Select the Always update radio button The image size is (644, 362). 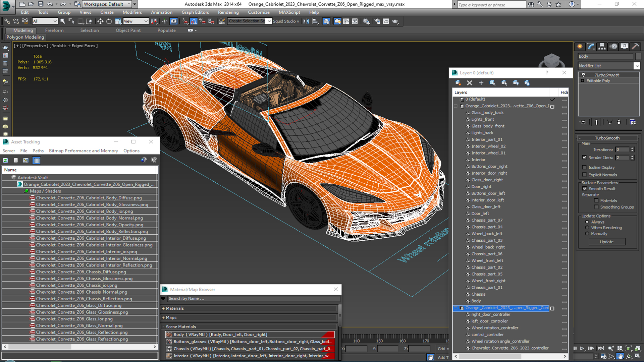click(x=587, y=222)
